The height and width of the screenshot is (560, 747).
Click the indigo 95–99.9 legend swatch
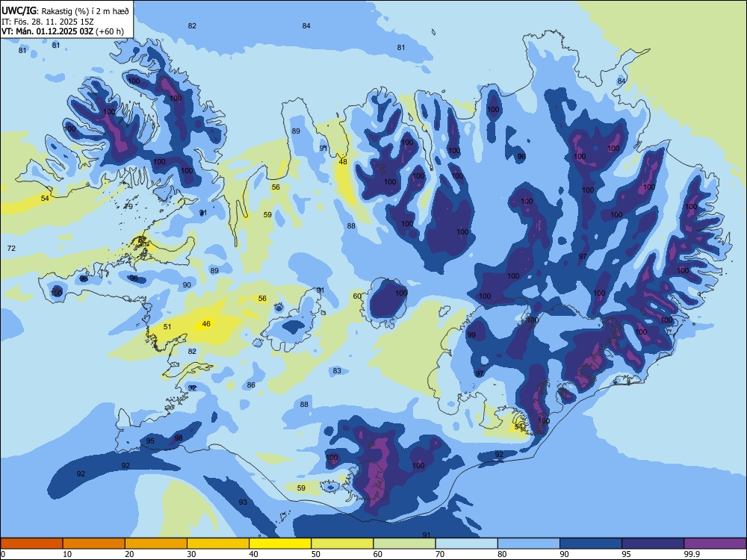(653, 544)
